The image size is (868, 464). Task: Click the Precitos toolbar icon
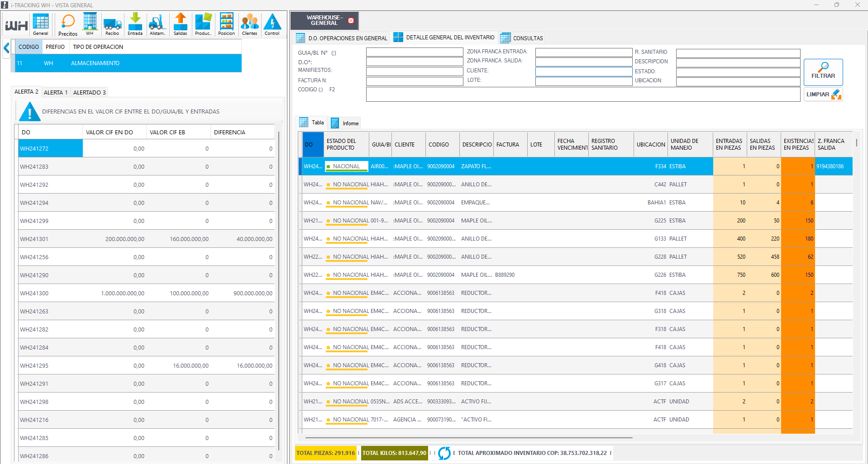[x=68, y=24]
